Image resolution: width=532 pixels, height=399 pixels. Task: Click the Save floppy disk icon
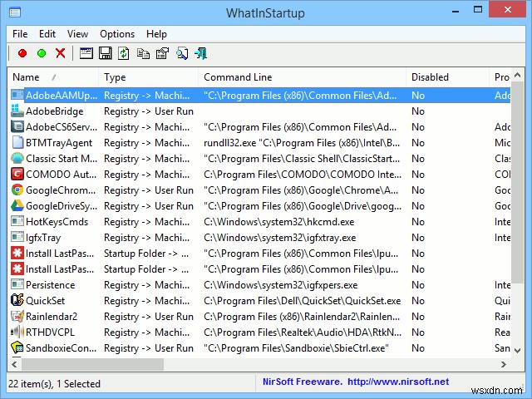pyautogui.click(x=106, y=53)
